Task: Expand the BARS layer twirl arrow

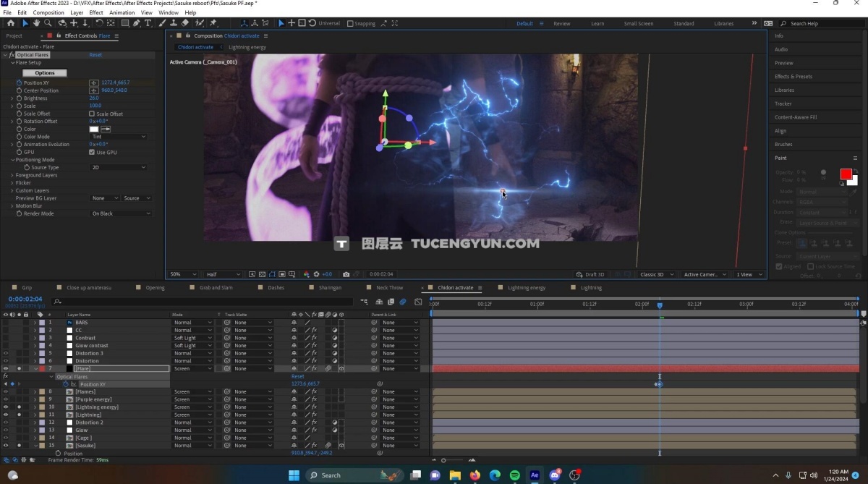Action: coord(35,323)
